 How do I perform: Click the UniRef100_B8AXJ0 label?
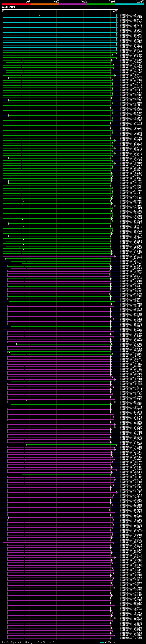131,50
